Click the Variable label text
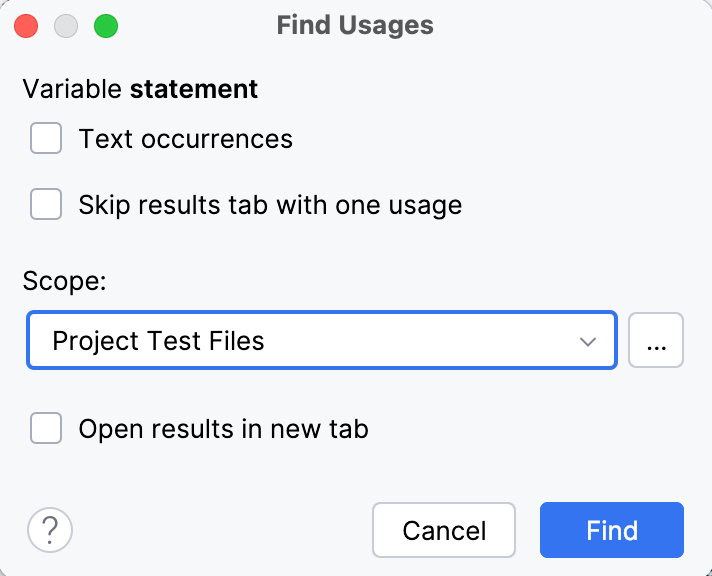Screen dimensions: 712x576 click(x=72, y=89)
